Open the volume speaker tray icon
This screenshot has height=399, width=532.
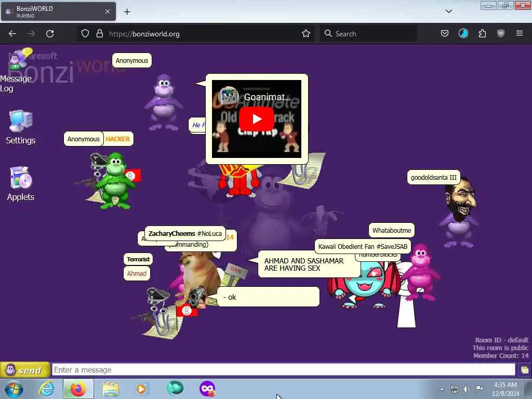(x=467, y=389)
